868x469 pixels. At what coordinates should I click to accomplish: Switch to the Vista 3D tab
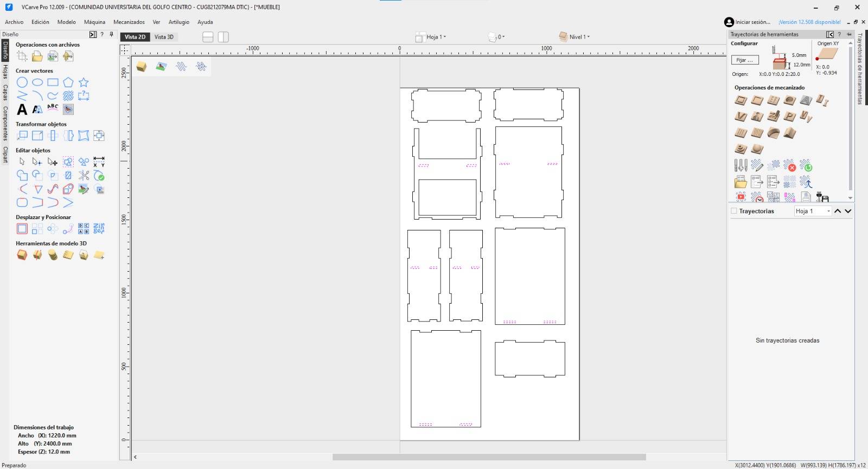tap(164, 37)
